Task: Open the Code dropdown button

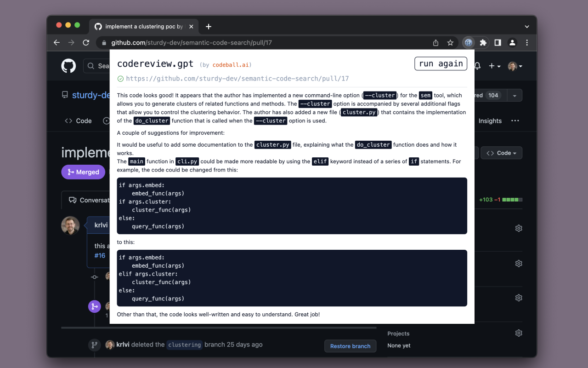Action: pos(501,152)
